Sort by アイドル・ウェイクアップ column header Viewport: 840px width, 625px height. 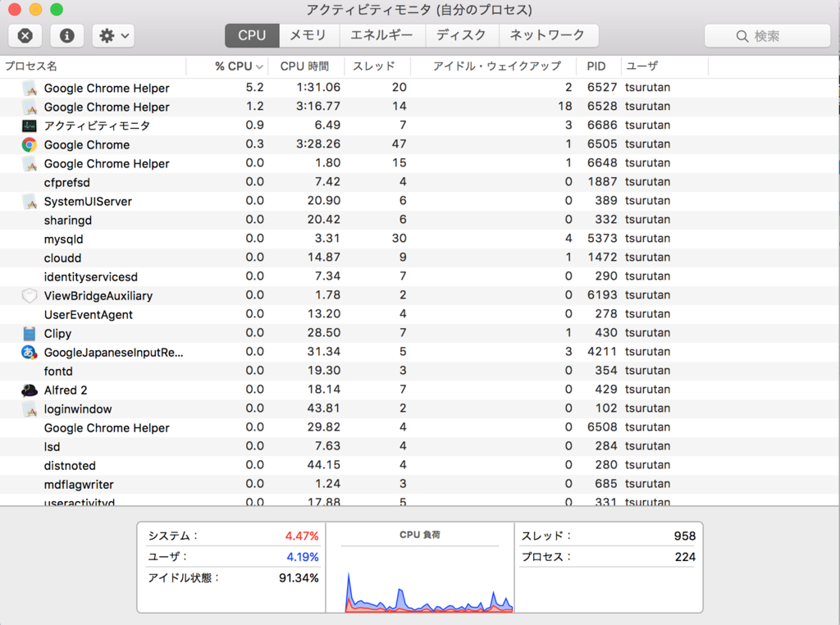[x=493, y=66]
